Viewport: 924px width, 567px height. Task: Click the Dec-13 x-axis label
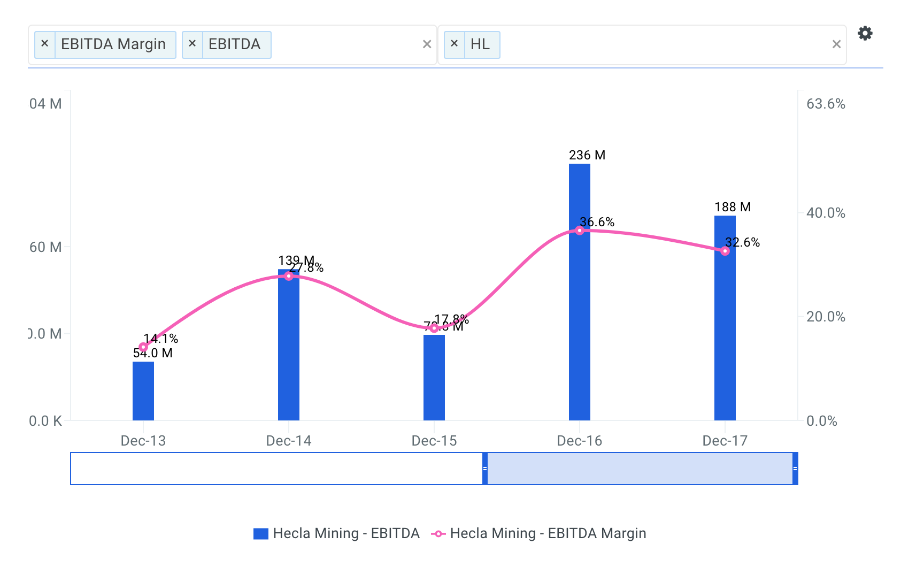(143, 441)
